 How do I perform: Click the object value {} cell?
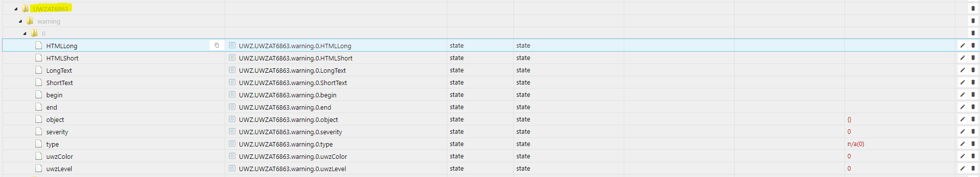tap(849, 119)
